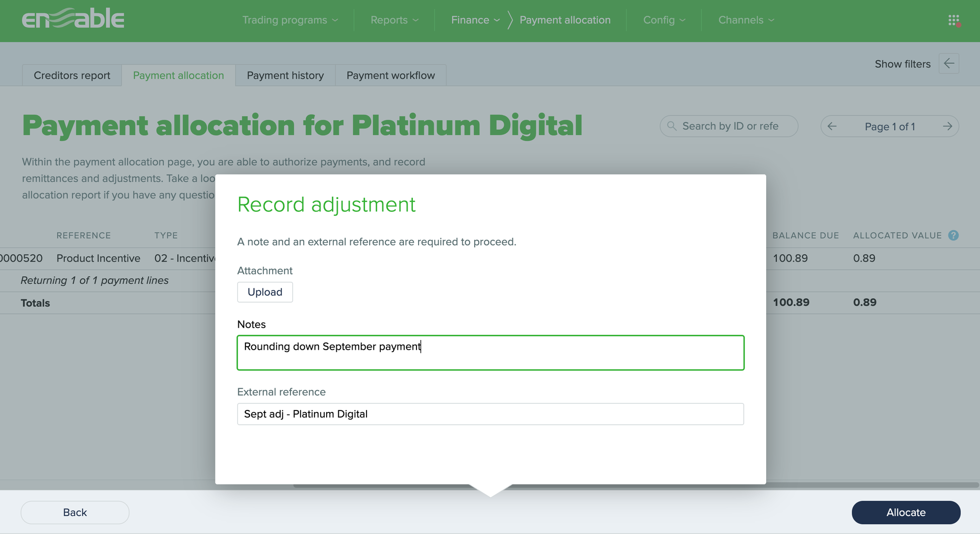This screenshot has width=980, height=534.
Task: Expand the Config menu
Action: [x=664, y=20]
